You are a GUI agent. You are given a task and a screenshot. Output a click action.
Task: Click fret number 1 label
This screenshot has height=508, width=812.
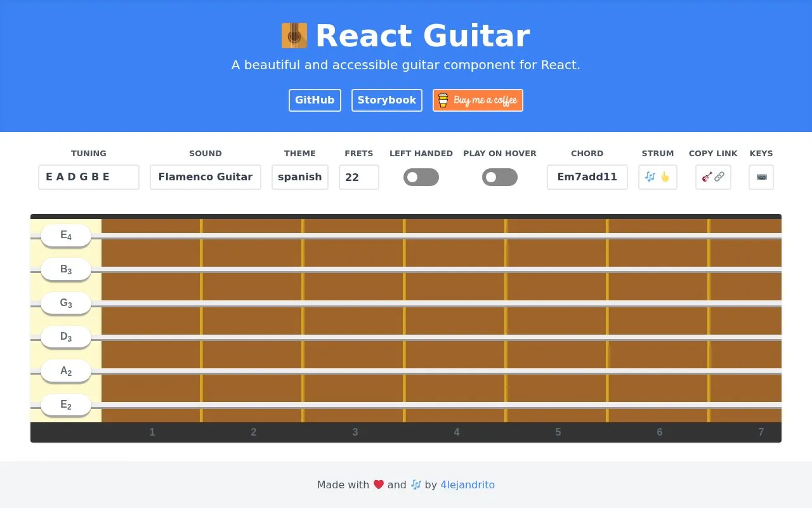(152, 432)
